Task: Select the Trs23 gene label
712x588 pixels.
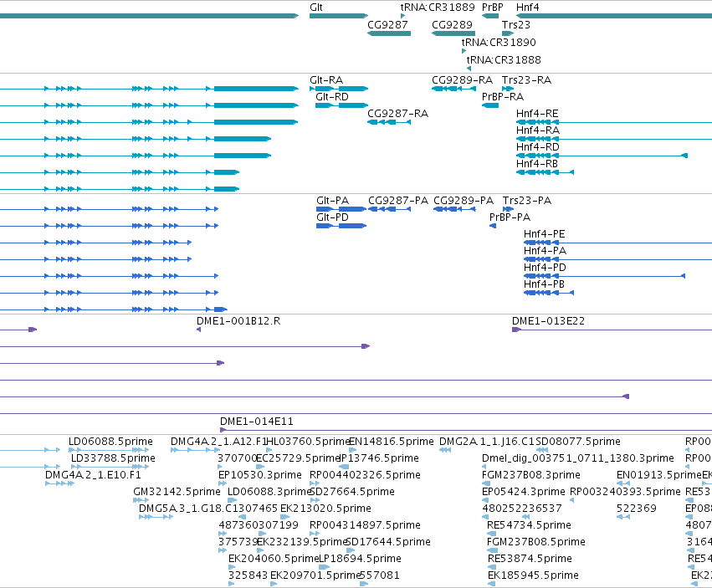Action: coord(516,24)
